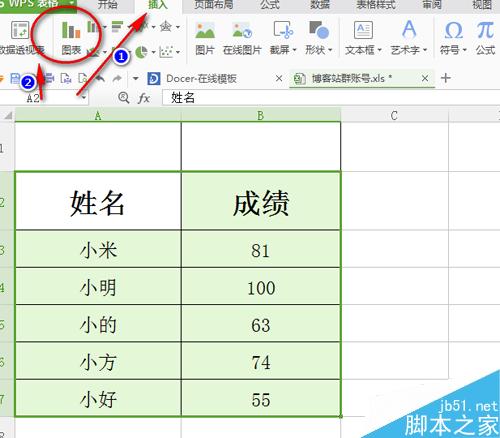Click the magnifier icon beside fx
The width and height of the screenshot is (500, 438).
pos(124,98)
